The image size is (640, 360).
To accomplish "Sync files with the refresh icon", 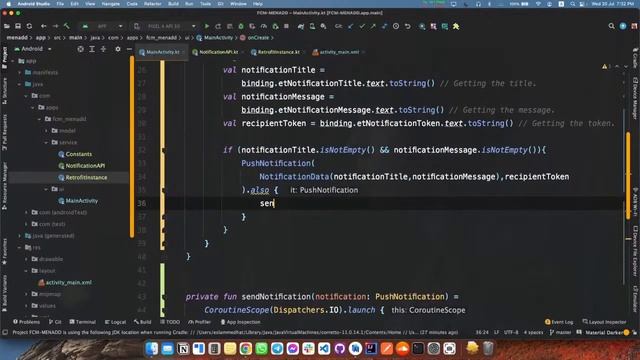I will 29,26.
